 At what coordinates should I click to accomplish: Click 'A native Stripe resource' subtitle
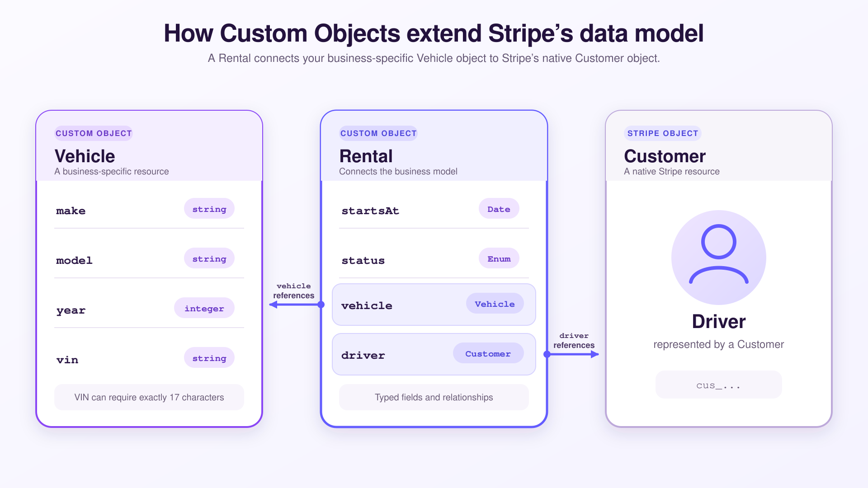[x=672, y=172]
